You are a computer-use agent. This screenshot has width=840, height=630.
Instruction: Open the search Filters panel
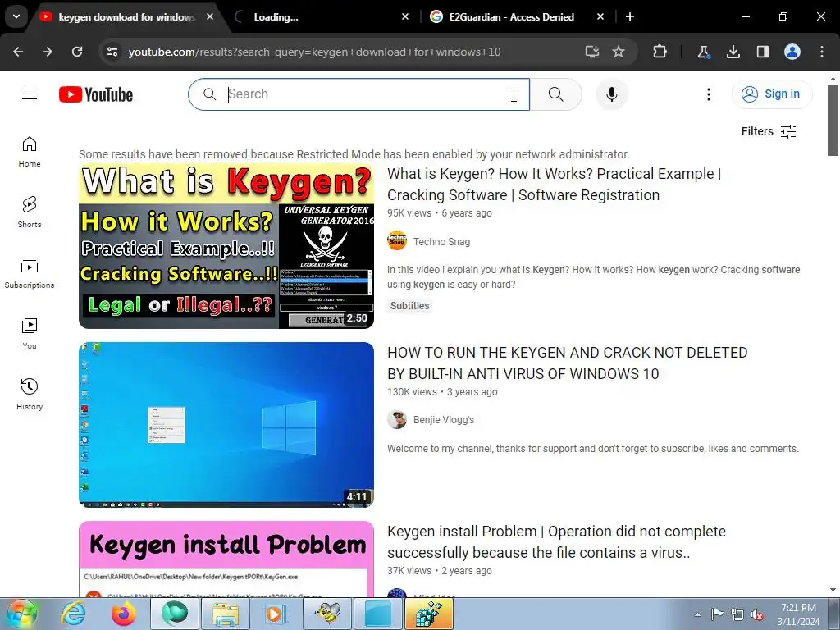(x=768, y=131)
